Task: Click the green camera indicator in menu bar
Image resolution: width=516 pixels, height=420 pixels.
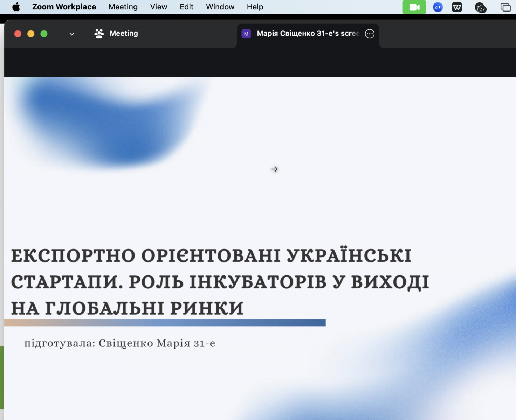Action: click(414, 7)
